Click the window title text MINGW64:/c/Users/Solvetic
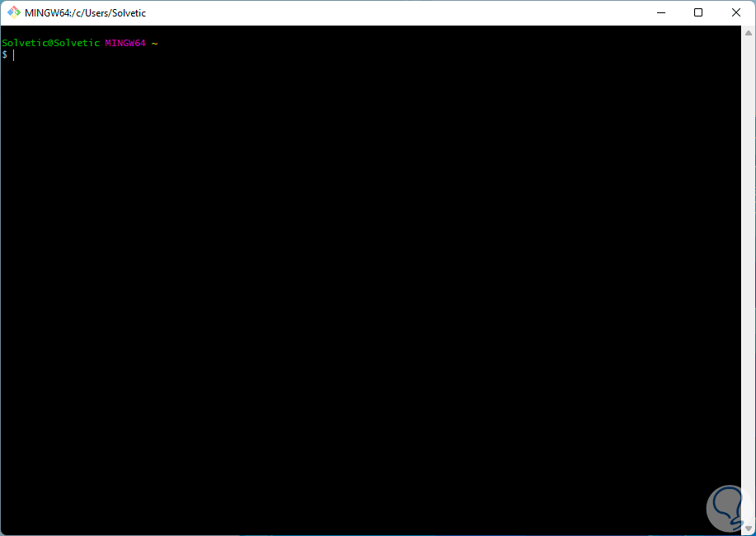Viewport: 756px width, 536px height. coord(86,13)
